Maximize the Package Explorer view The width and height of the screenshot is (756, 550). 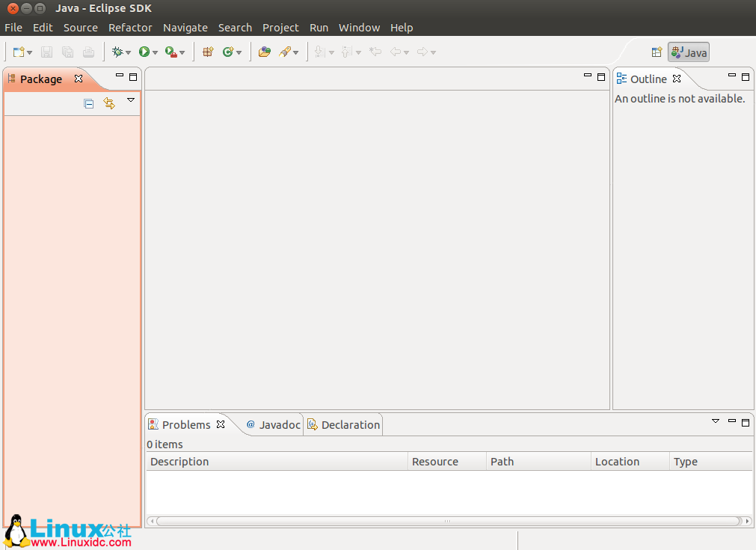[133, 77]
